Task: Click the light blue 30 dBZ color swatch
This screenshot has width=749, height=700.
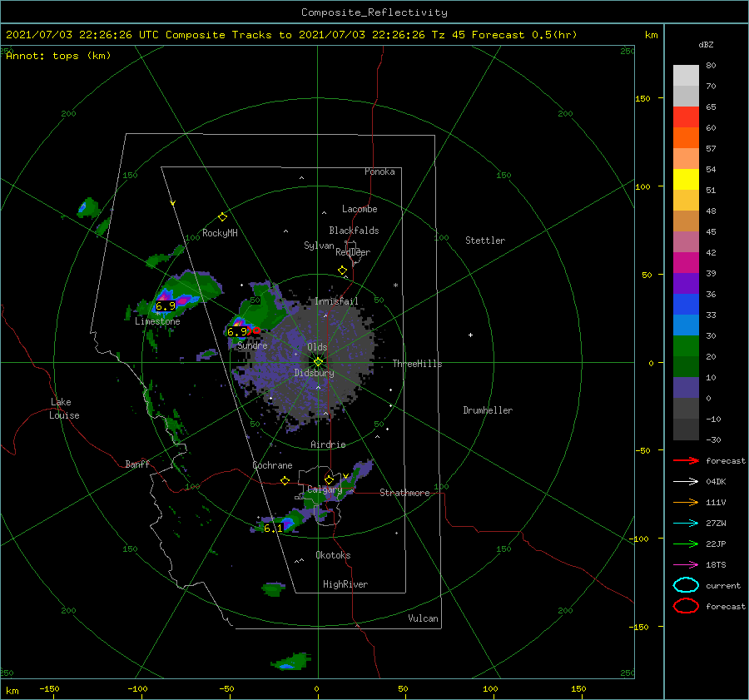Action: tap(686, 325)
